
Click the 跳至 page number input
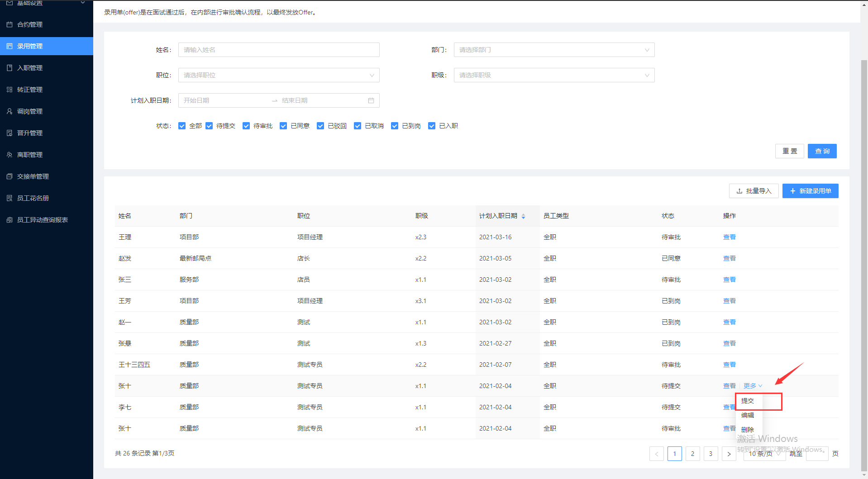click(817, 454)
